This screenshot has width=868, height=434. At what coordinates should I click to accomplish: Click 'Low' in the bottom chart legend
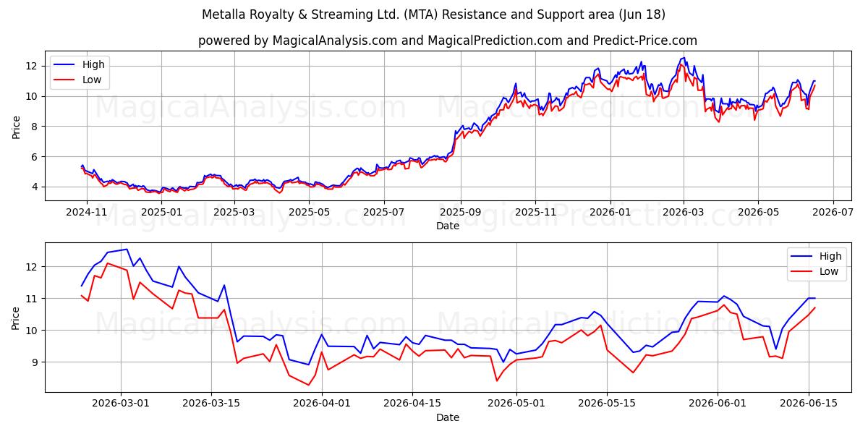(829, 271)
